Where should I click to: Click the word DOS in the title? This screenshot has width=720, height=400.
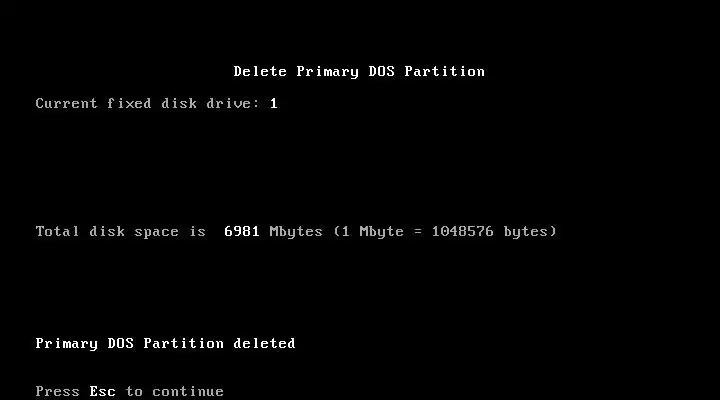pos(382,71)
